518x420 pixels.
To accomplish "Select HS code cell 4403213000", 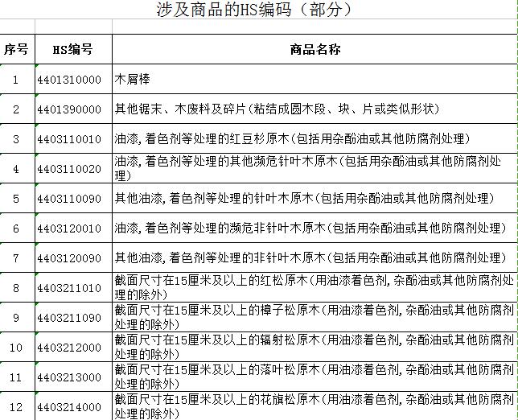I will pyautogui.click(x=72, y=377).
